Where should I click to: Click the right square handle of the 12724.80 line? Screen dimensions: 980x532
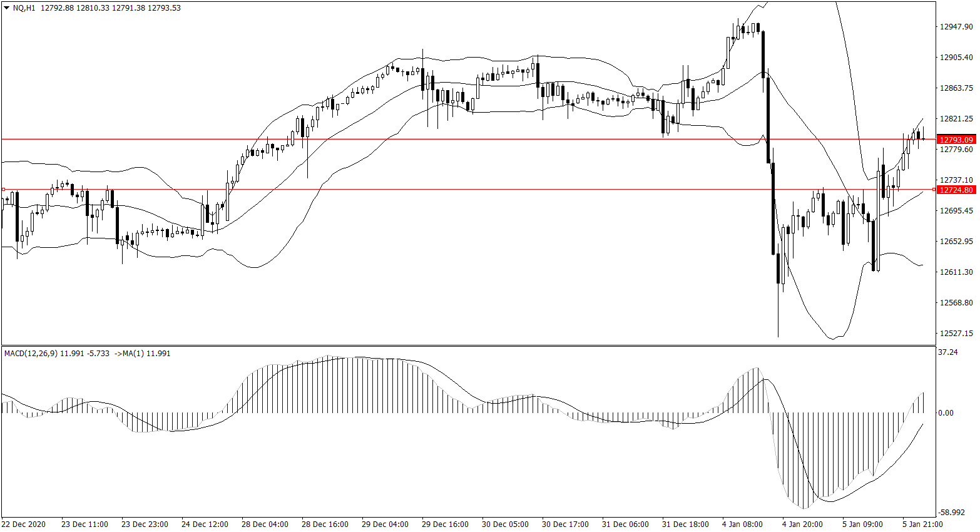tap(934, 189)
